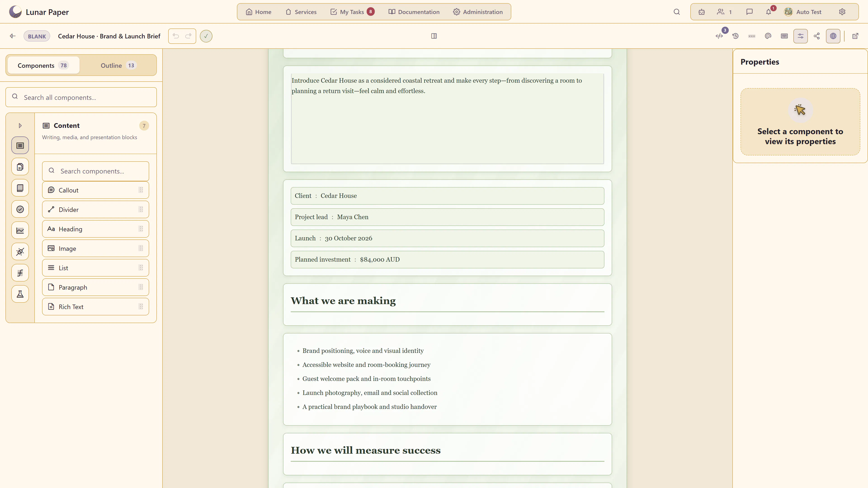Select the Rich Text component

coord(95,307)
